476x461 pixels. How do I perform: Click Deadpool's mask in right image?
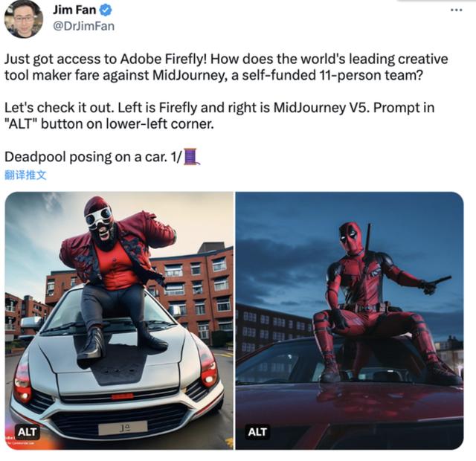point(351,238)
